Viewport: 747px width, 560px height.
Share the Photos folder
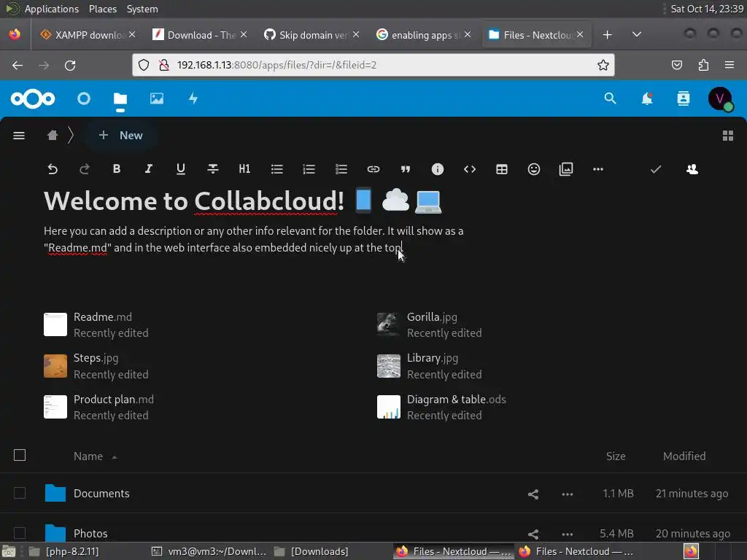point(533,534)
